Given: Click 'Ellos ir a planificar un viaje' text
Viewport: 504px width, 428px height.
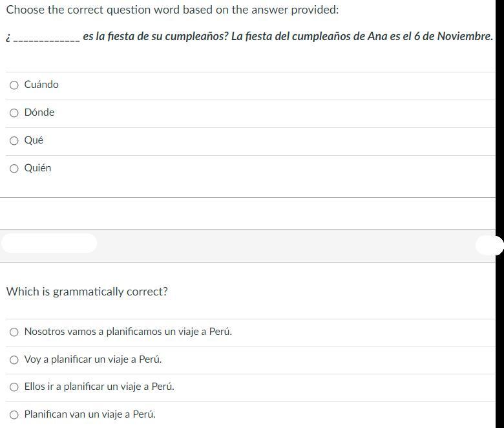Looking at the screenshot, I should coord(99,387).
